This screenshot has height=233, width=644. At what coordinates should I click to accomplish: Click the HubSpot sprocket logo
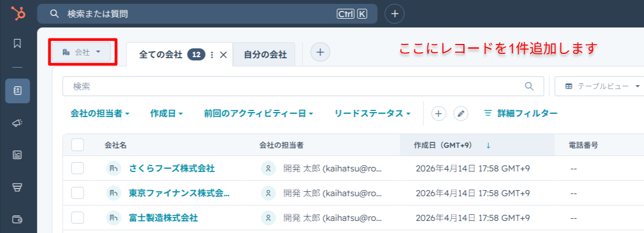pos(18,13)
